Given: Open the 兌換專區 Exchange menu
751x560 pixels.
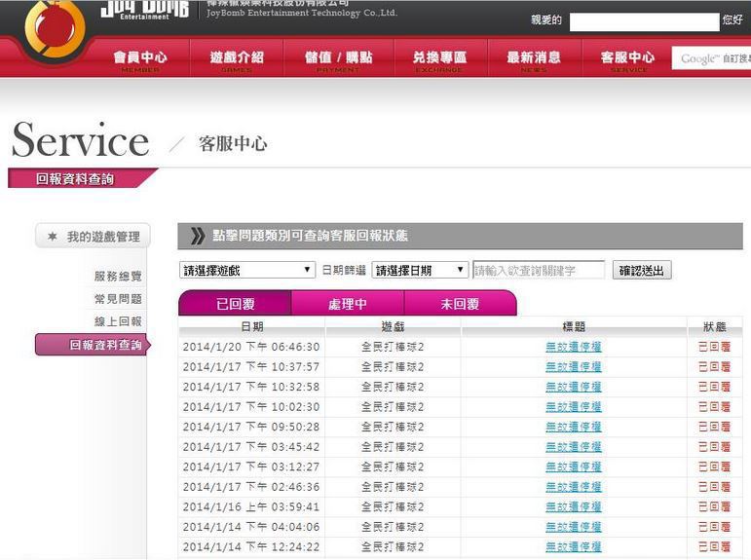Looking at the screenshot, I should coord(439,58).
